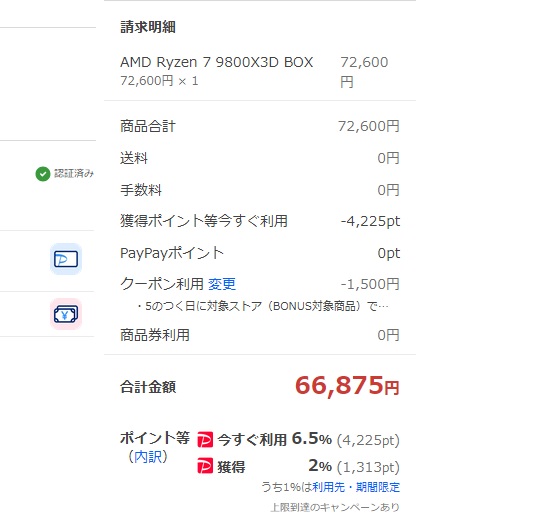Select the PayPay card payment icon

tap(66, 259)
